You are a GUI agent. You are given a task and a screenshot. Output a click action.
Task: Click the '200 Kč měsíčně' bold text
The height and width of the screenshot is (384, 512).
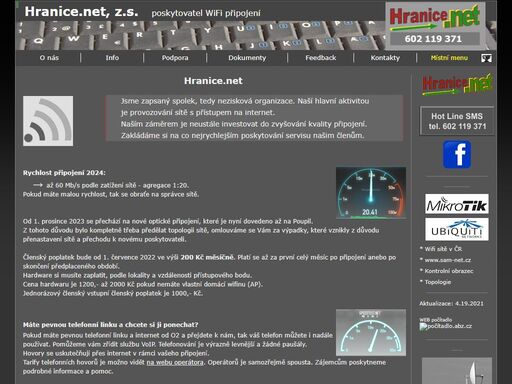pos(208,257)
